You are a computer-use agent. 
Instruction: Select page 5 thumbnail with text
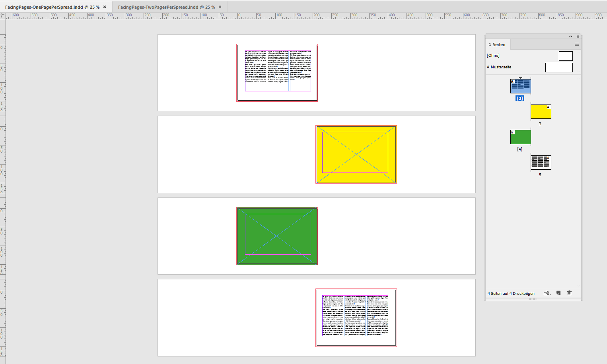click(541, 163)
